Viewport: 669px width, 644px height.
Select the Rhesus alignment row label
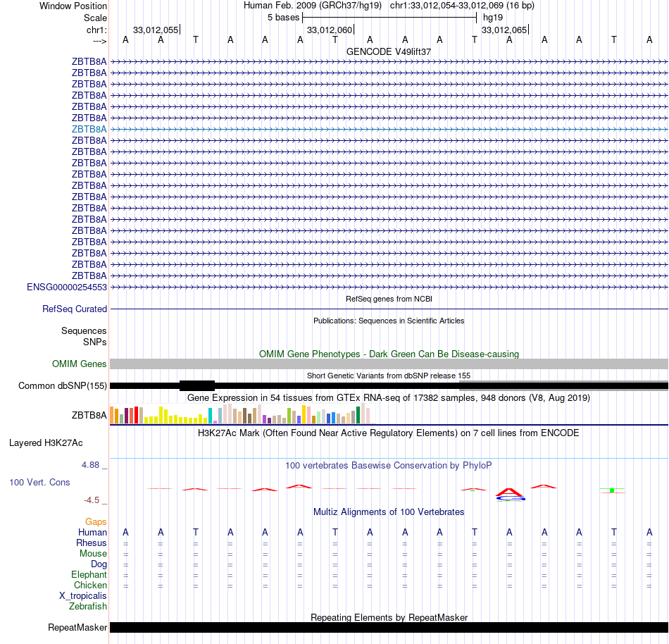(92, 543)
